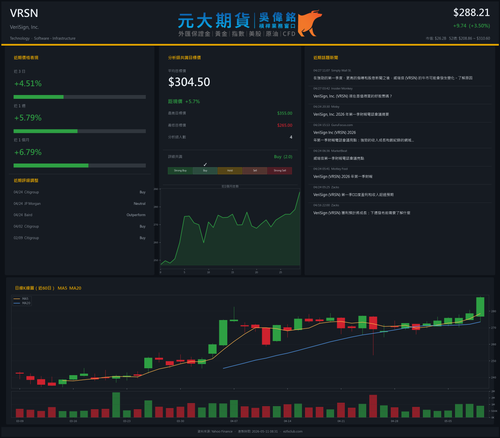500x438 pixels.
Task: Click the VRSN ticker symbol heading
Action: pyautogui.click(x=24, y=13)
